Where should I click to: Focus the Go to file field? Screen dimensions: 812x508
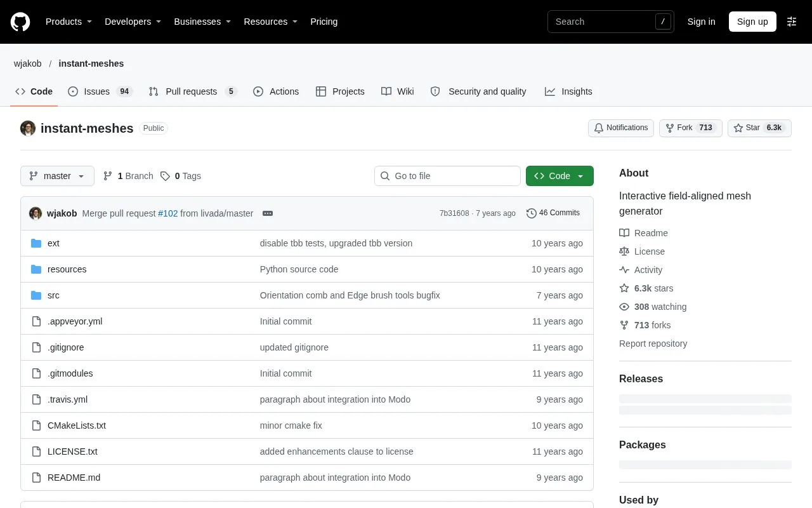[447, 176]
